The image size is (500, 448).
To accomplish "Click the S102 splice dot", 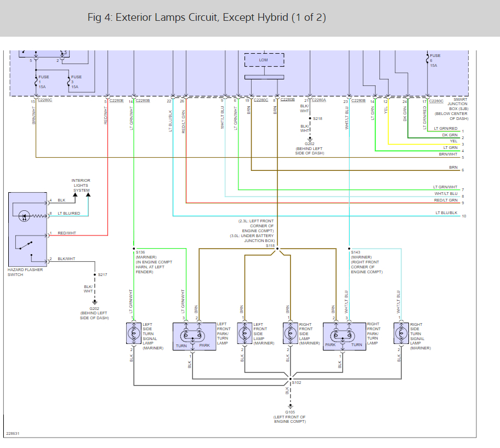I will (x=290, y=379).
